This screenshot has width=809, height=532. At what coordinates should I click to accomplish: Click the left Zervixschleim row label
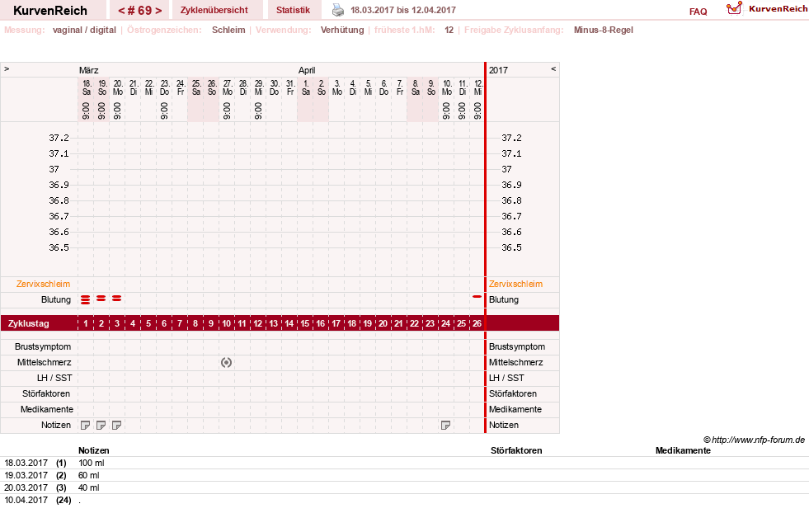[44, 284]
